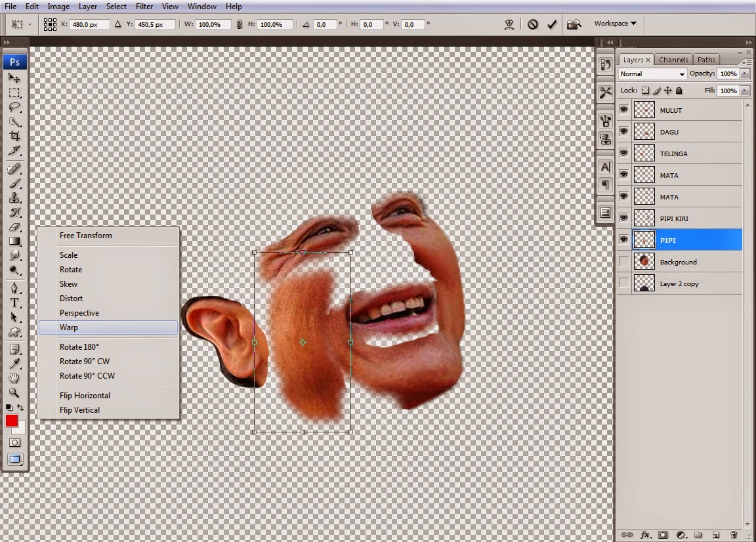756x542 pixels.
Task: Expand the Opacity slider arrow
Action: click(x=745, y=73)
